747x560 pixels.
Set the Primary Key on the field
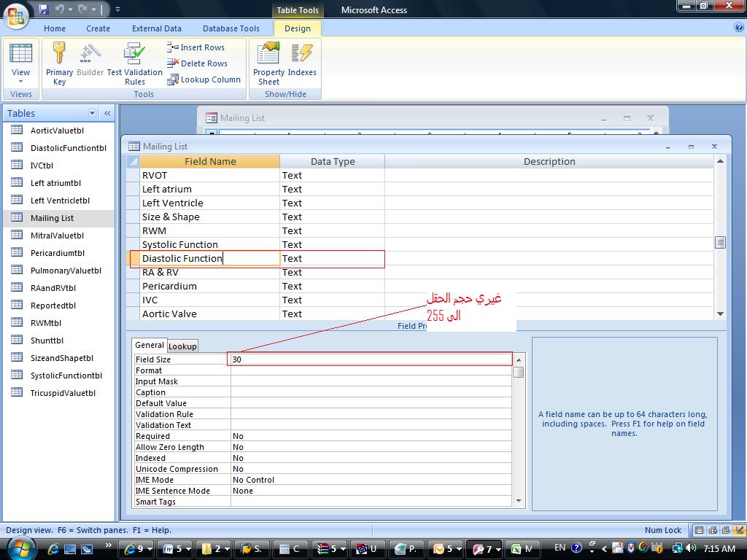point(59,64)
